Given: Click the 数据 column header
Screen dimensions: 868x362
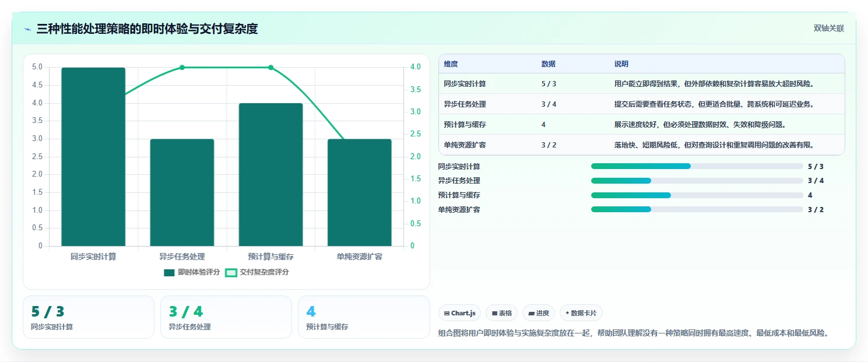Looking at the screenshot, I should [549, 64].
